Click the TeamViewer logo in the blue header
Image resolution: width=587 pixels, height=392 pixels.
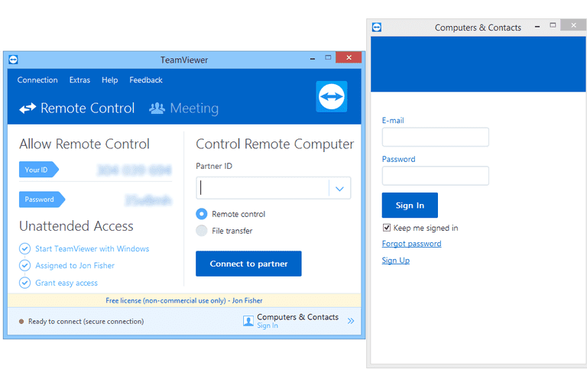(x=331, y=96)
